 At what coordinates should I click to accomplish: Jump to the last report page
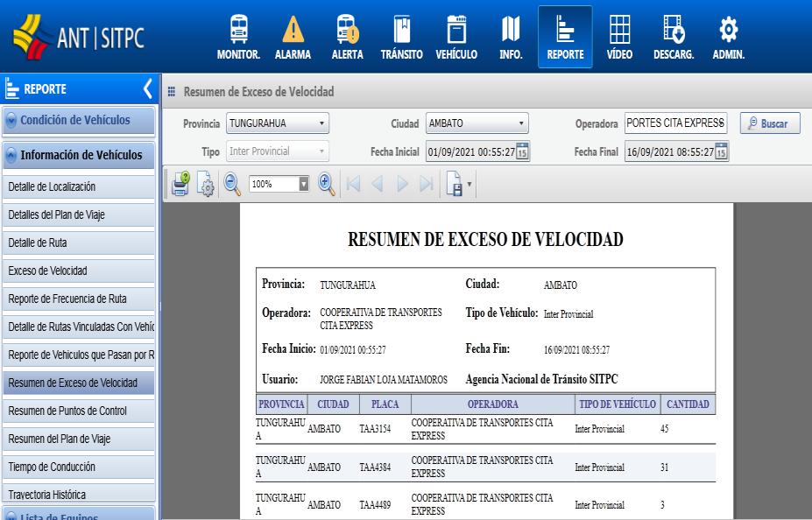coord(427,184)
